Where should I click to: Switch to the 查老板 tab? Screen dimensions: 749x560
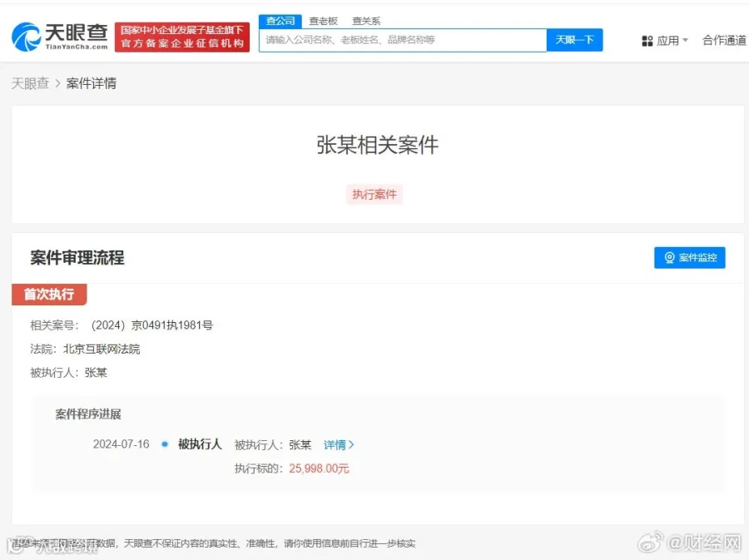pos(324,21)
